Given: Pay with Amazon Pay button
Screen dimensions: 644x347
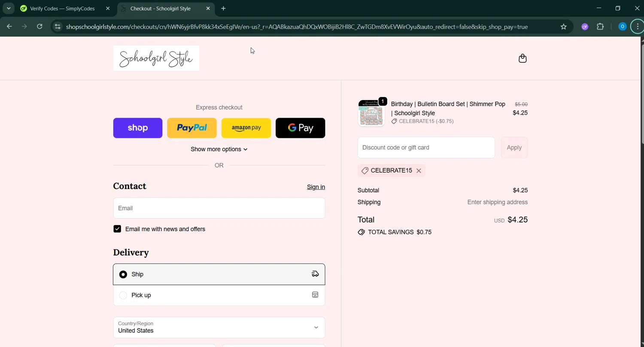Looking at the screenshot, I should (x=246, y=128).
